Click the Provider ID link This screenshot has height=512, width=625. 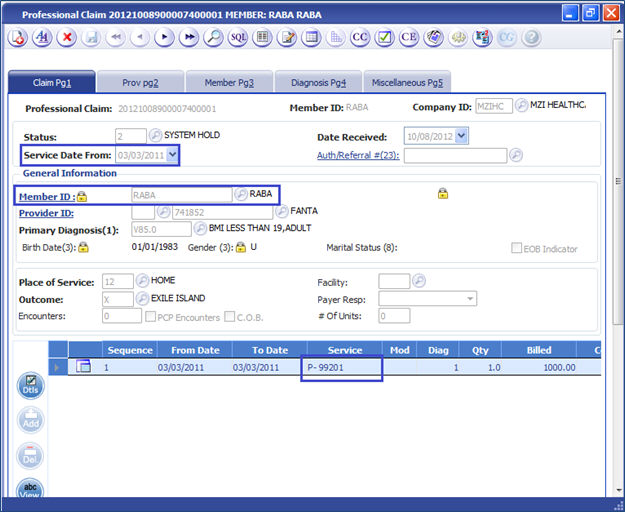click(47, 212)
